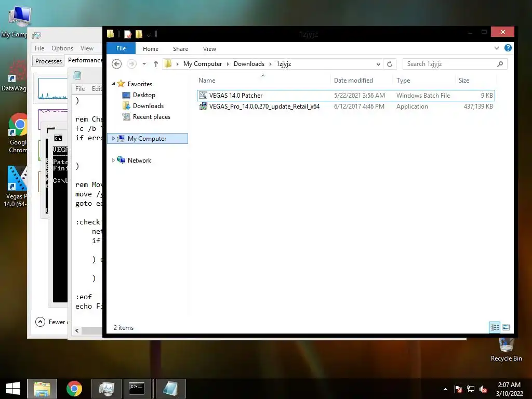
Task: Click Recycle Bin desktop icon
Action: pos(506,349)
